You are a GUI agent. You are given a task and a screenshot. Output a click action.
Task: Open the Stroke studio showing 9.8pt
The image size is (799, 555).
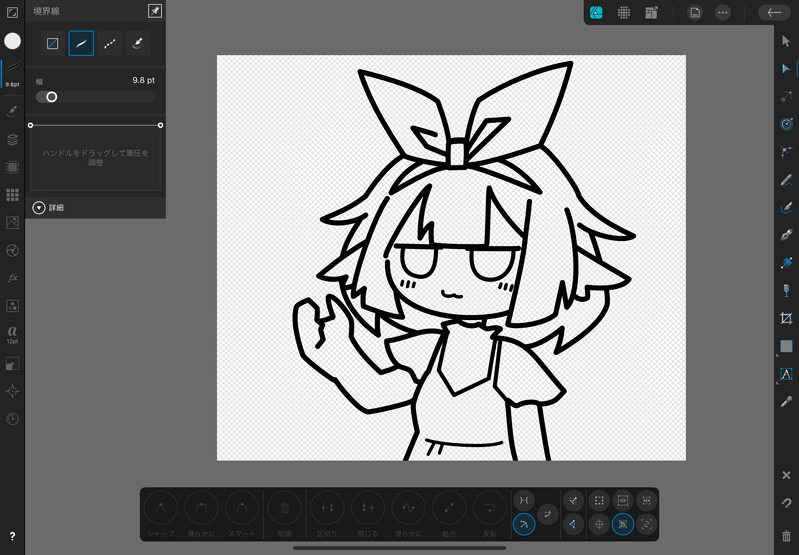12,73
